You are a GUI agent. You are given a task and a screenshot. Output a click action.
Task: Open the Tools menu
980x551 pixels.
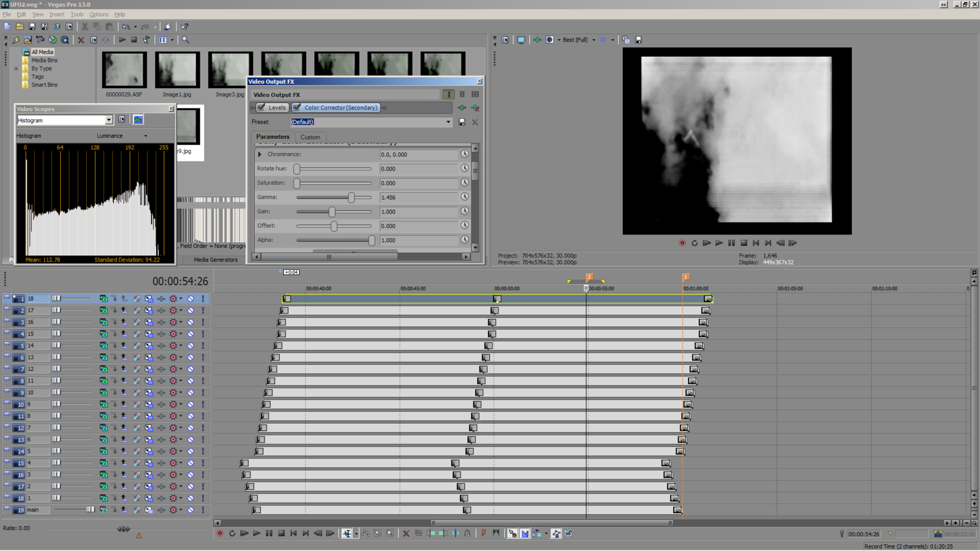click(x=77, y=14)
